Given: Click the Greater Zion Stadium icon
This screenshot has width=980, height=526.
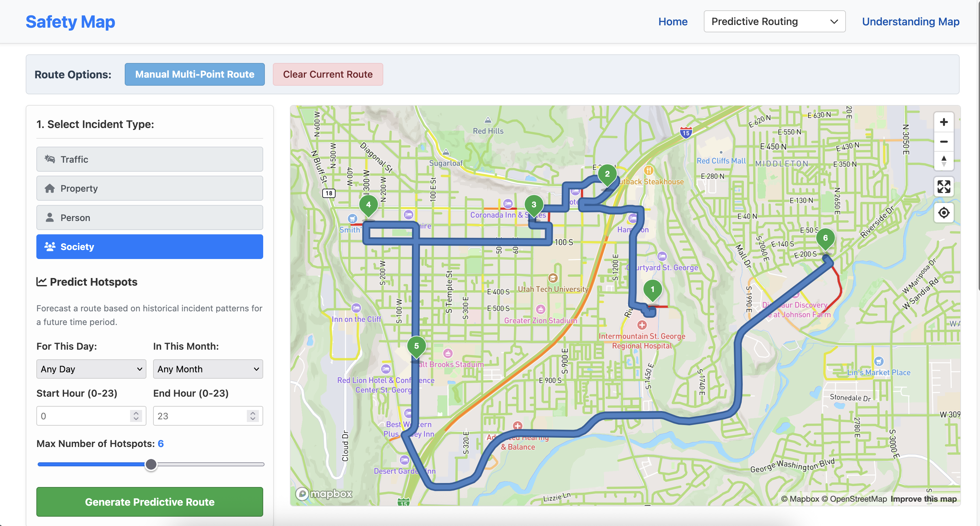Looking at the screenshot, I should [540, 309].
